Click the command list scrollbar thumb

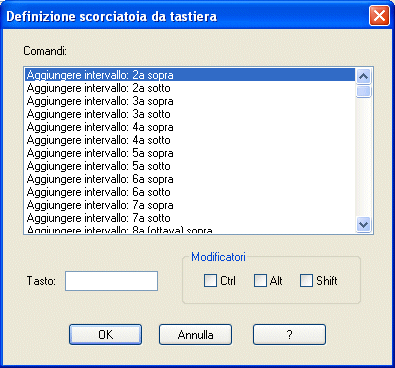(363, 91)
